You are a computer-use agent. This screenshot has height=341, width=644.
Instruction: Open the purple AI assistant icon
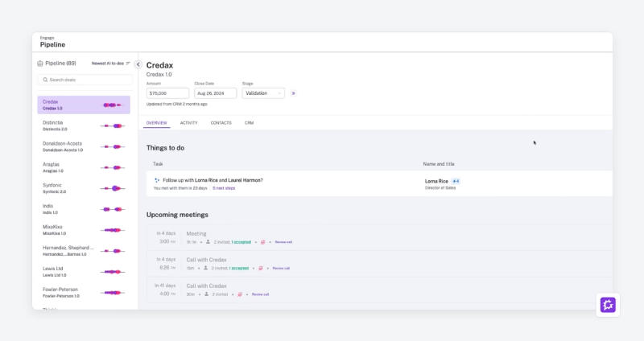608,305
